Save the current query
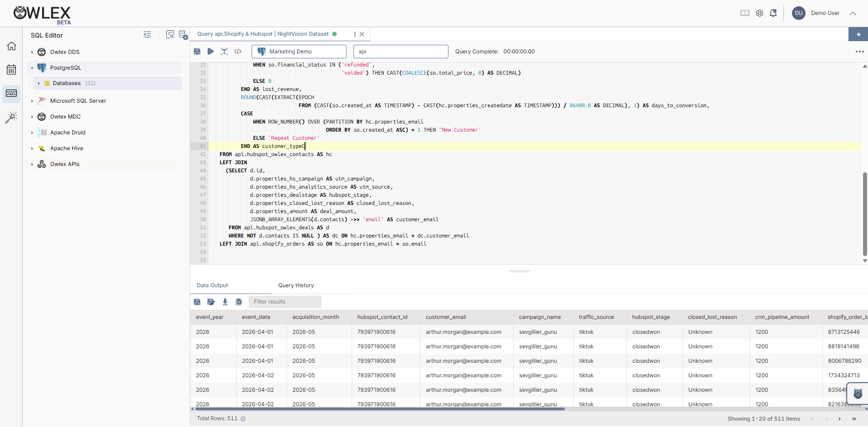Screen dimensions: 868x427 pos(197,52)
